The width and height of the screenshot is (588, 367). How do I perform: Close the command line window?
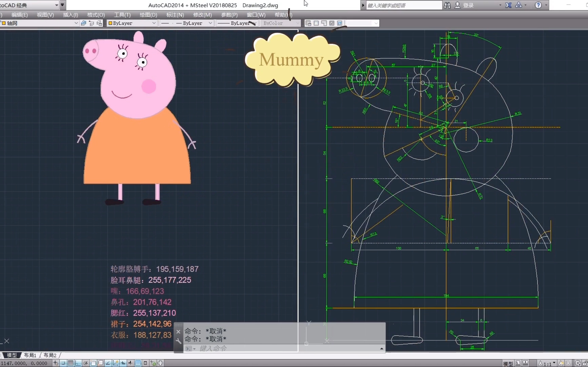tap(178, 332)
